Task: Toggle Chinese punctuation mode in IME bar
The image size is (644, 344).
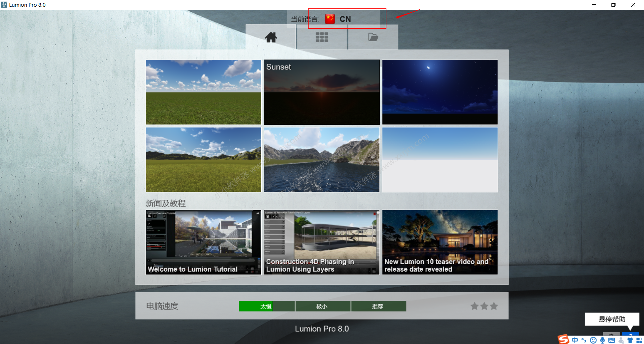Action: (584, 340)
